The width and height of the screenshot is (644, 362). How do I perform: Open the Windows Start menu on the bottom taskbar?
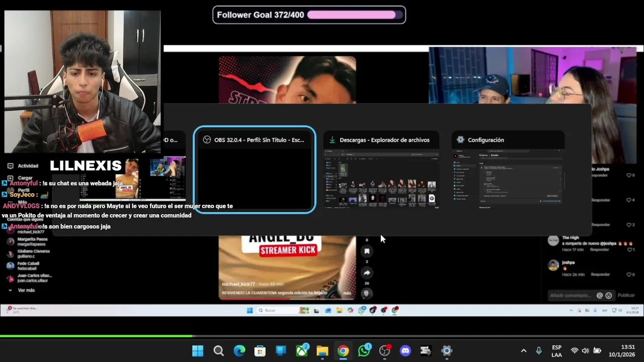[x=198, y=351]
